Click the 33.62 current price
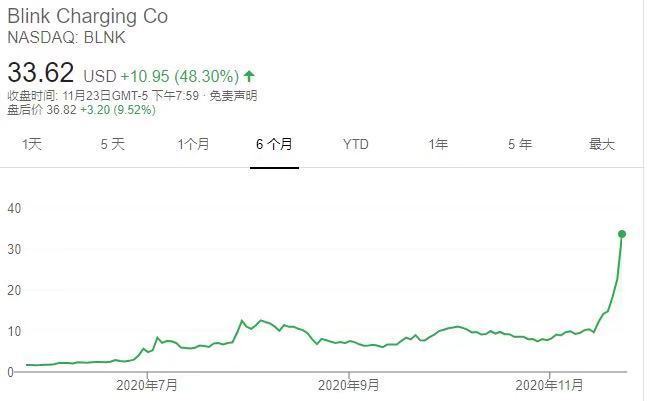This screenshot has height=401, width=658. 41,73
